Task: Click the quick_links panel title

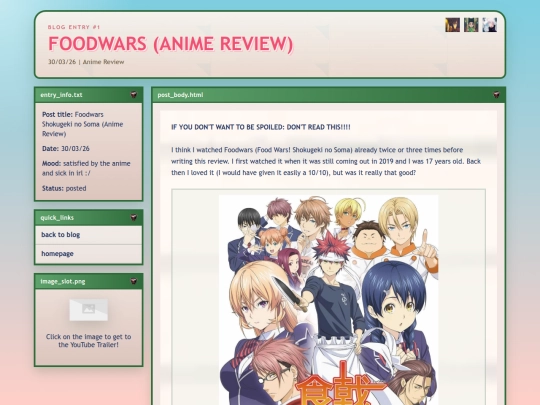Action: (x=57, y=218)
